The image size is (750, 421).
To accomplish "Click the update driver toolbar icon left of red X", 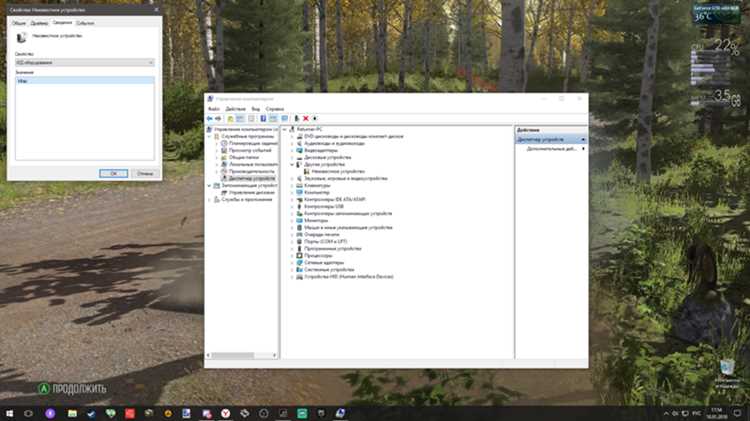I will (297, 119).
